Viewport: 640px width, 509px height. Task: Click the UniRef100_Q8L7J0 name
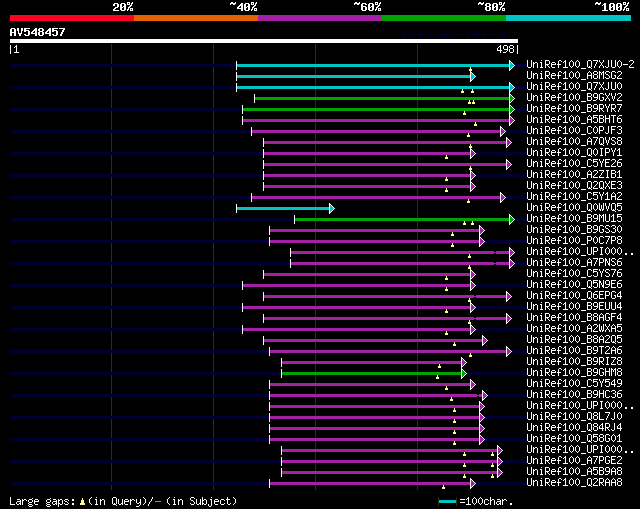coord(574,417)
